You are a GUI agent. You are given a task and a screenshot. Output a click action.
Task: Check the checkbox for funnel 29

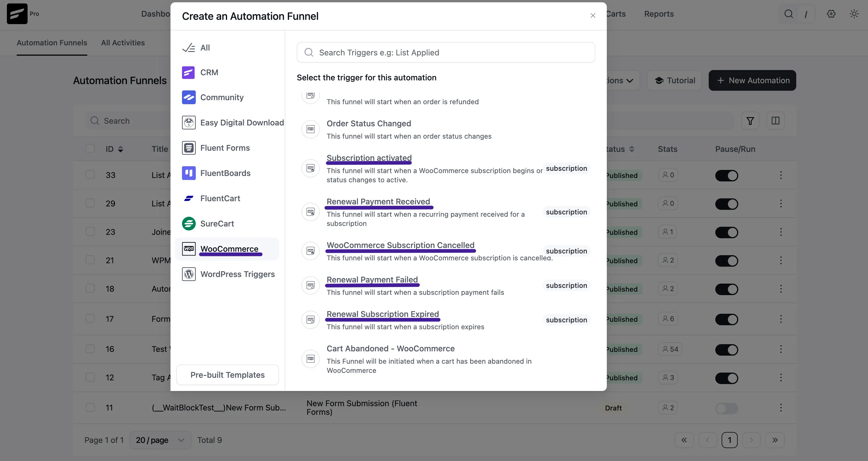tap(90, 203)
